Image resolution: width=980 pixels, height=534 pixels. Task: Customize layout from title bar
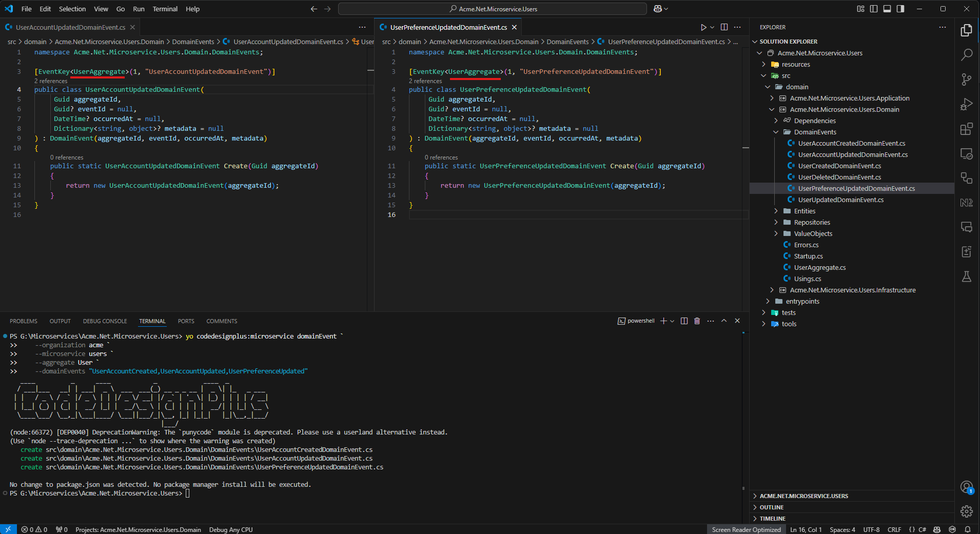860,9
